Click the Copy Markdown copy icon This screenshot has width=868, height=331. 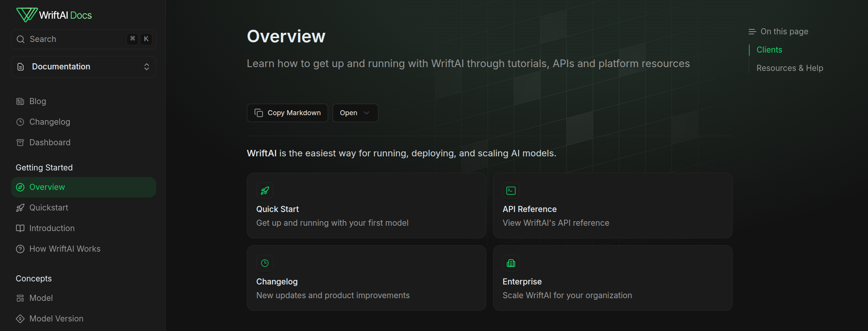tap(259, 113)
